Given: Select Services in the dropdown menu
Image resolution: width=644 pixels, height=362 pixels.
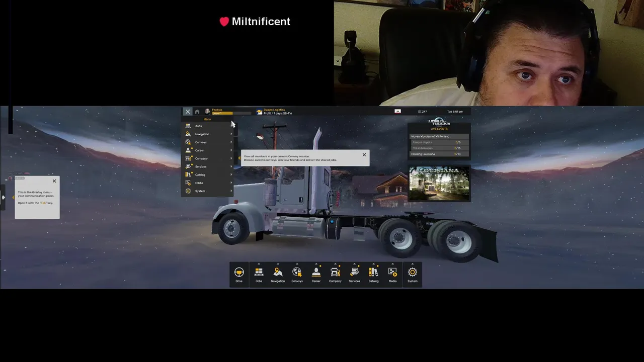Looking at the screenshot, I should (208, 166).
